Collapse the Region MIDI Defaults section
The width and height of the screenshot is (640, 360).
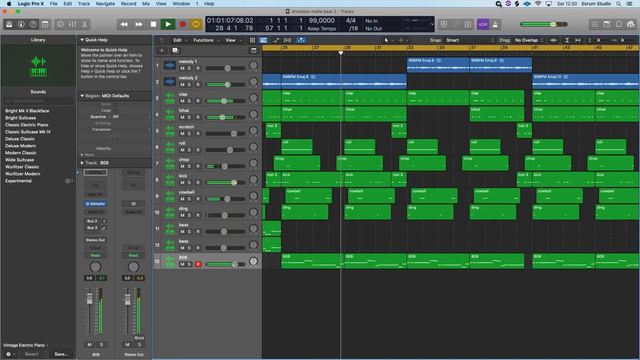82,96
